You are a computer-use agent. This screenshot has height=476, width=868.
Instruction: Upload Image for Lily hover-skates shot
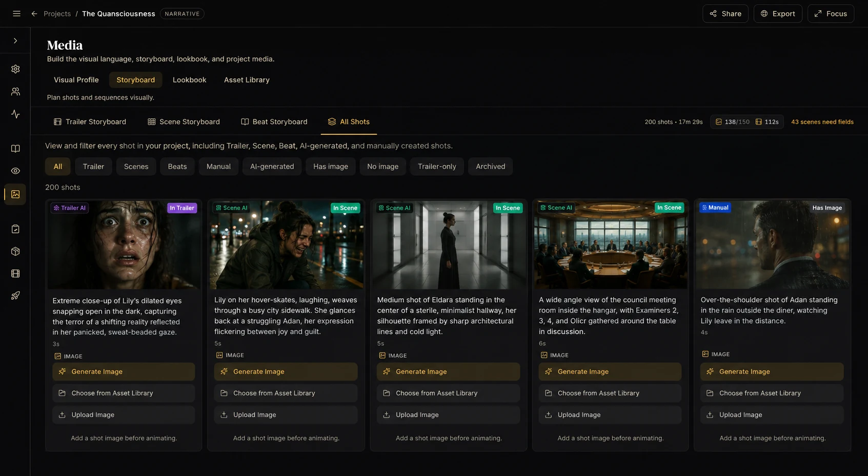tap(286, 415)
